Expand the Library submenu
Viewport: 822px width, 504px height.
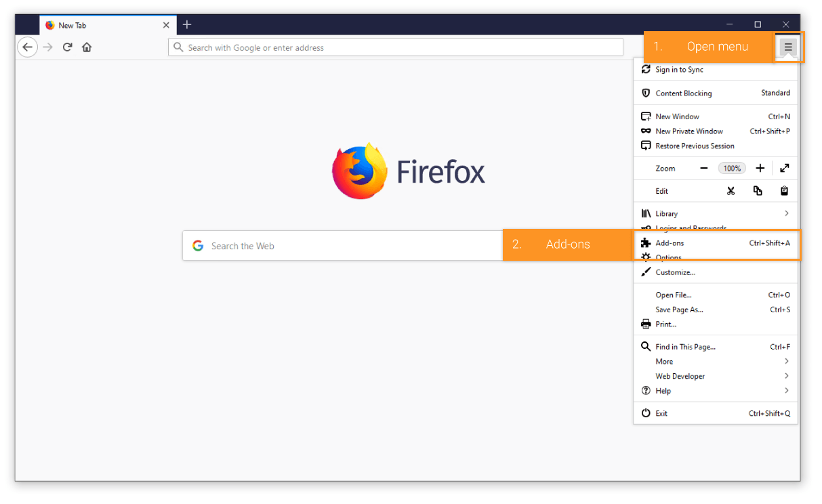tap(716, 213)
